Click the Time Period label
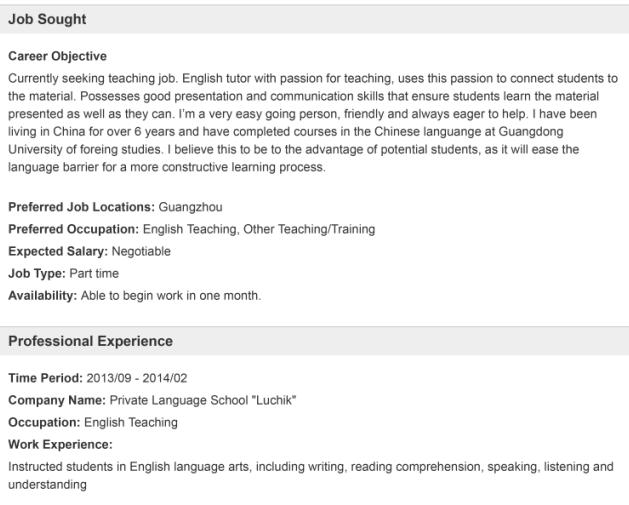This screenshot has width=629, height=505. 42,378
